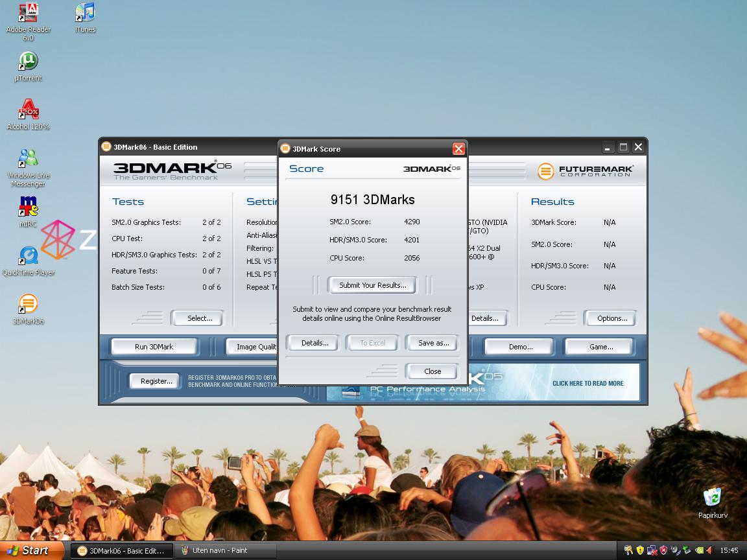Select the QuickTime Player desktop icon
747x560 pixels.
(28, 261)
